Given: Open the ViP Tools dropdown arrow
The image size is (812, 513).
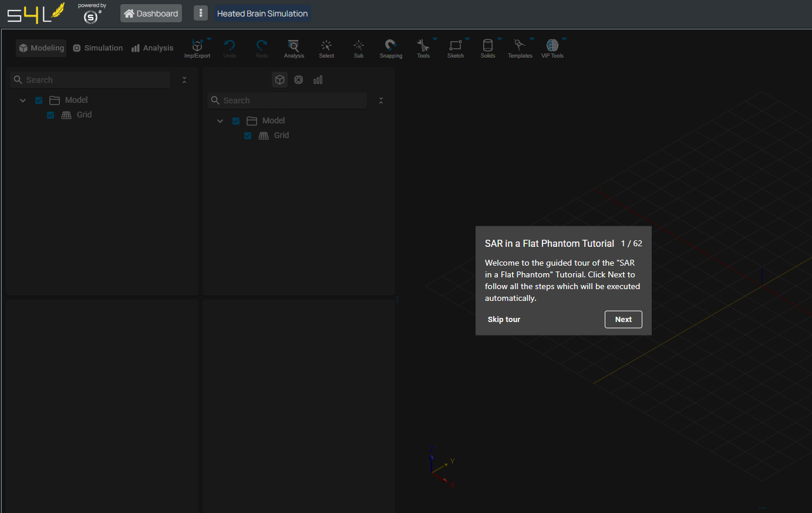Looking at the screenshot, I should [564, 39].
